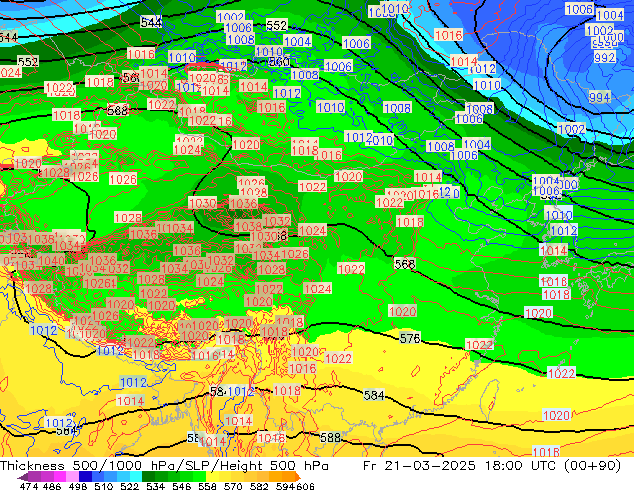634x490 pixels.
Task: Click legend value '546'
Action: point(181,486)
